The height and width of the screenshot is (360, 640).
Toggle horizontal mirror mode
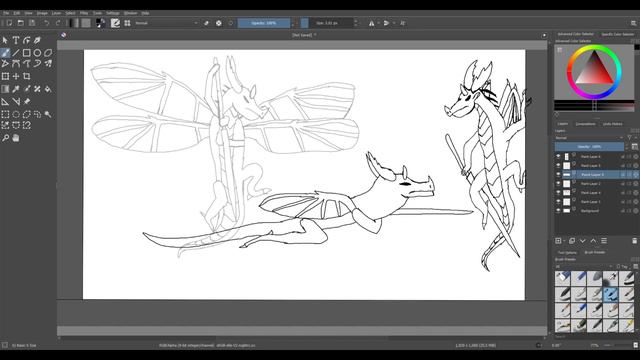click(371, 23)
